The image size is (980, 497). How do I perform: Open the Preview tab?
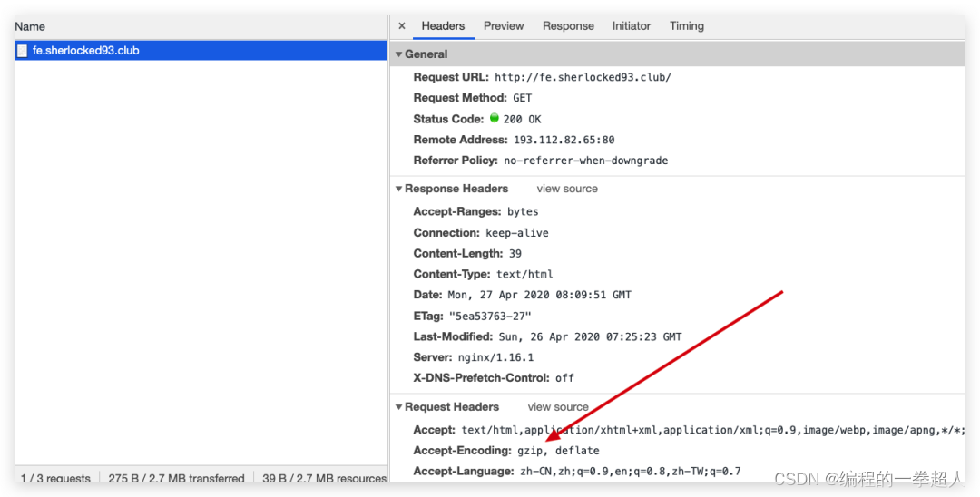pos(504,26)
